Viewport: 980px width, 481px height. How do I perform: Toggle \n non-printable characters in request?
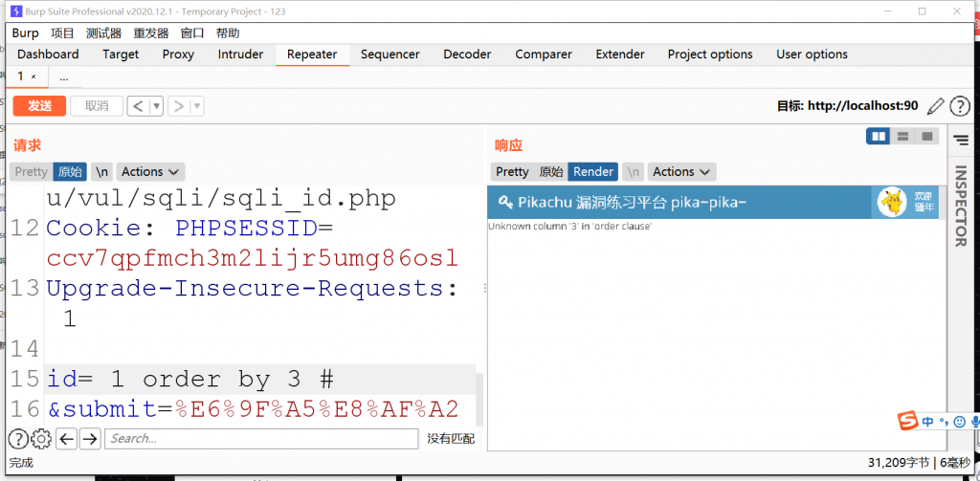pos(101,172)
